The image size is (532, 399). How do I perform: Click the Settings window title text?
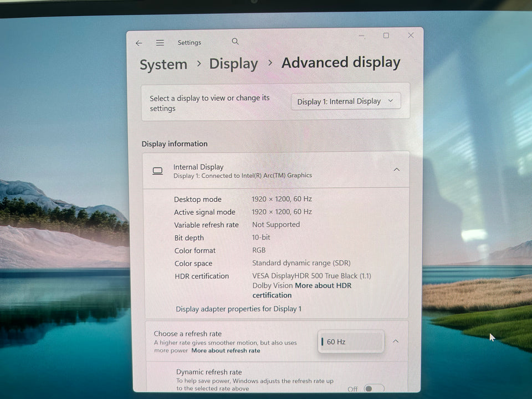click(190, 43)
